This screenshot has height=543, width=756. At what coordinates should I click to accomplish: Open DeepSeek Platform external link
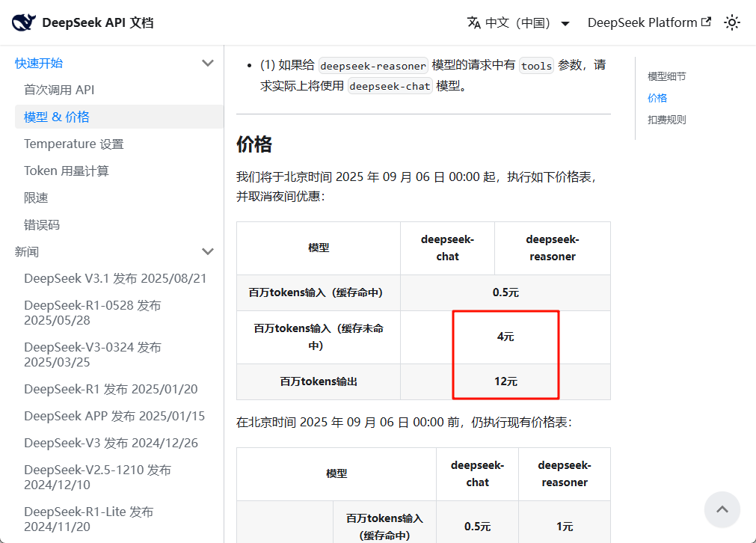[649, 22]
